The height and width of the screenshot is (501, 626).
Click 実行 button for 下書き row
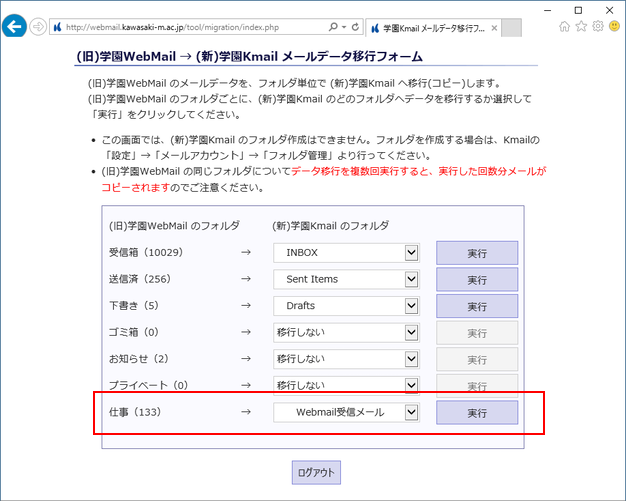[x=477, y=306]
